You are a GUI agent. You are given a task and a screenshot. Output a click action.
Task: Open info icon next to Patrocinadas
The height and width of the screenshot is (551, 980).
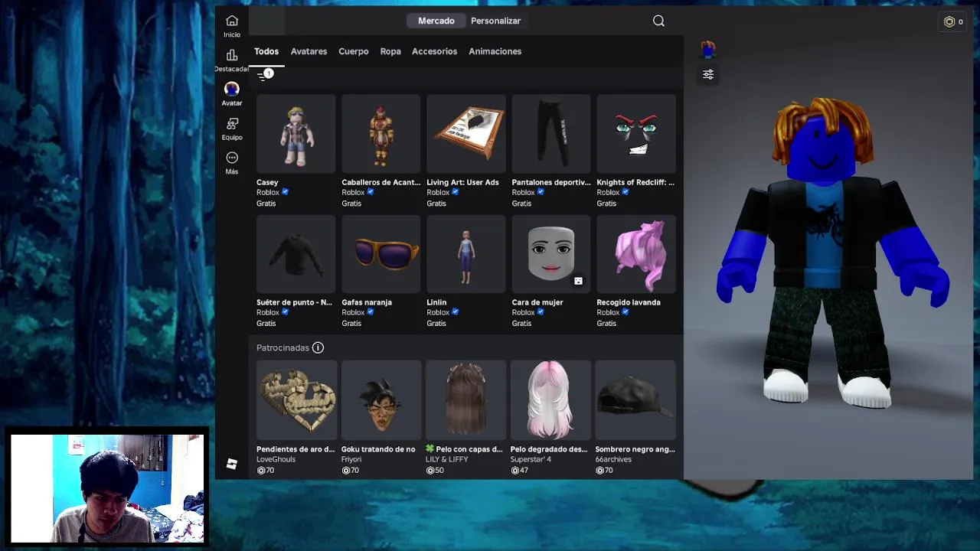(318, 347)
